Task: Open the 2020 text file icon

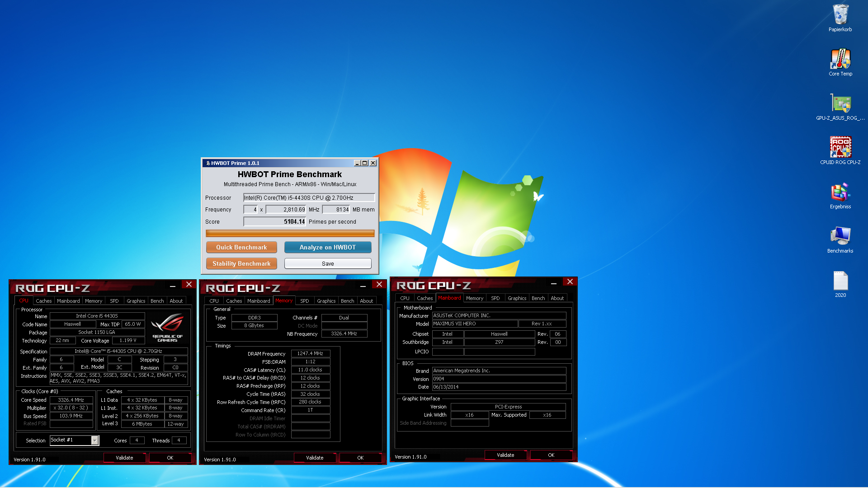Action: [x=840, y=284]
